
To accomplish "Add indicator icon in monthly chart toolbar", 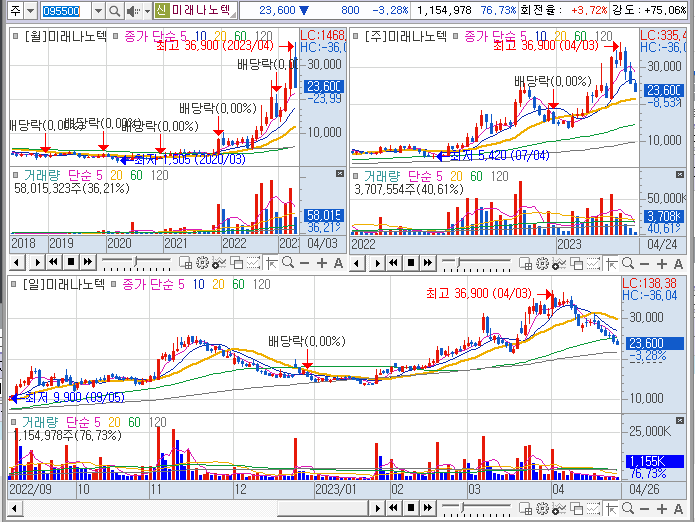I will 219,263.
